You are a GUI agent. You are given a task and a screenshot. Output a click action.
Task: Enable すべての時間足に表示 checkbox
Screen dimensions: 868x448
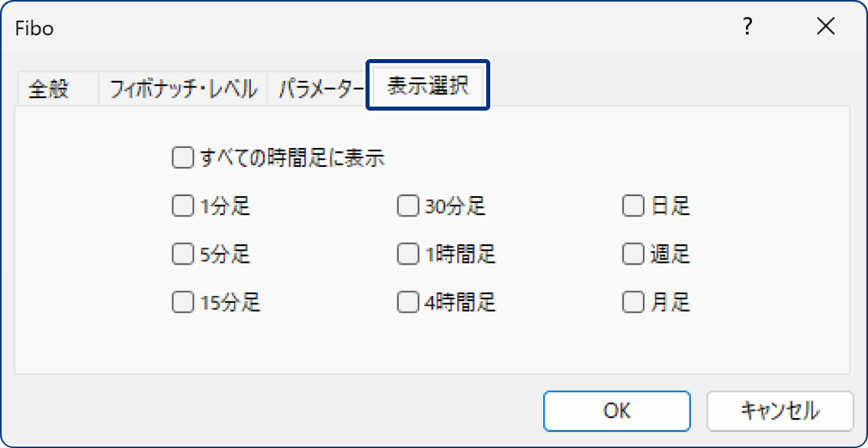point(182,157)
